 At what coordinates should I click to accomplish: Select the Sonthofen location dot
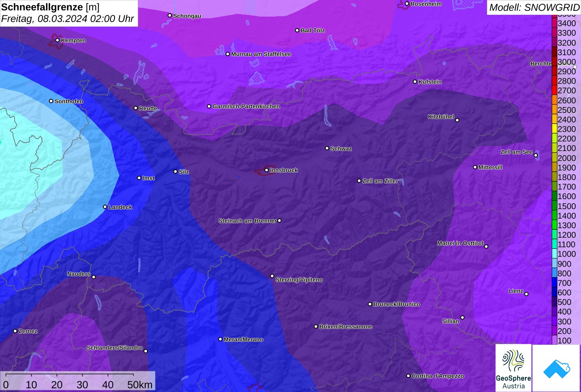51,101
